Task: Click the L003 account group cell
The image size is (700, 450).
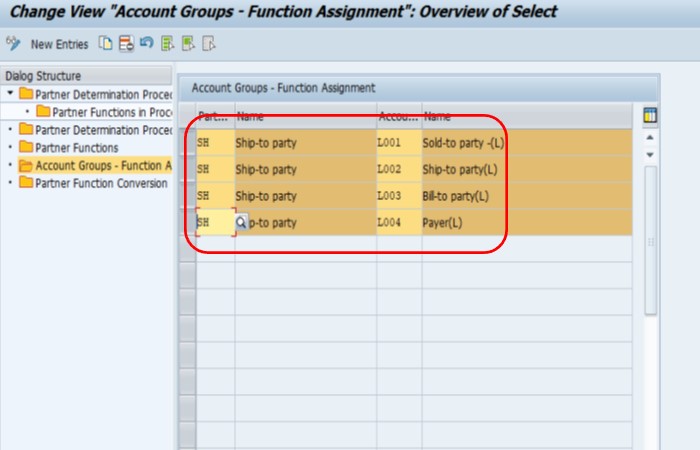Action: (399, 196)
